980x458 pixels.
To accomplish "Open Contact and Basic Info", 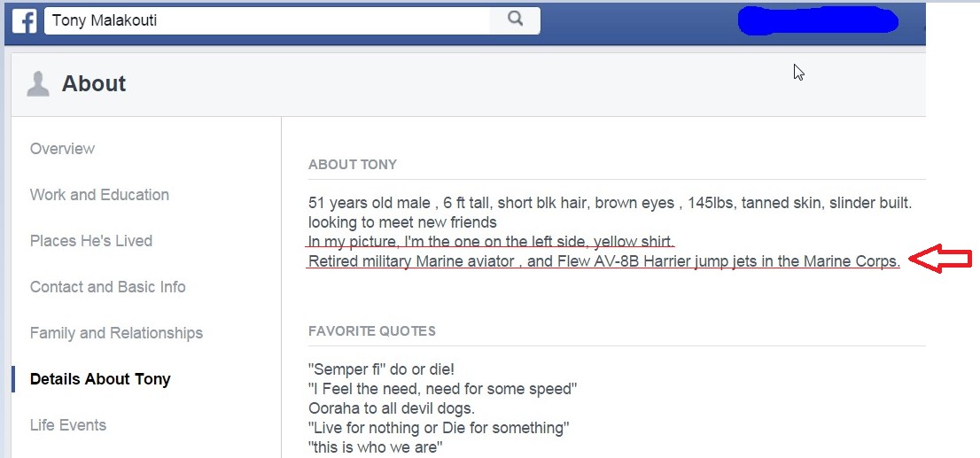I will [x=108, y=287].
